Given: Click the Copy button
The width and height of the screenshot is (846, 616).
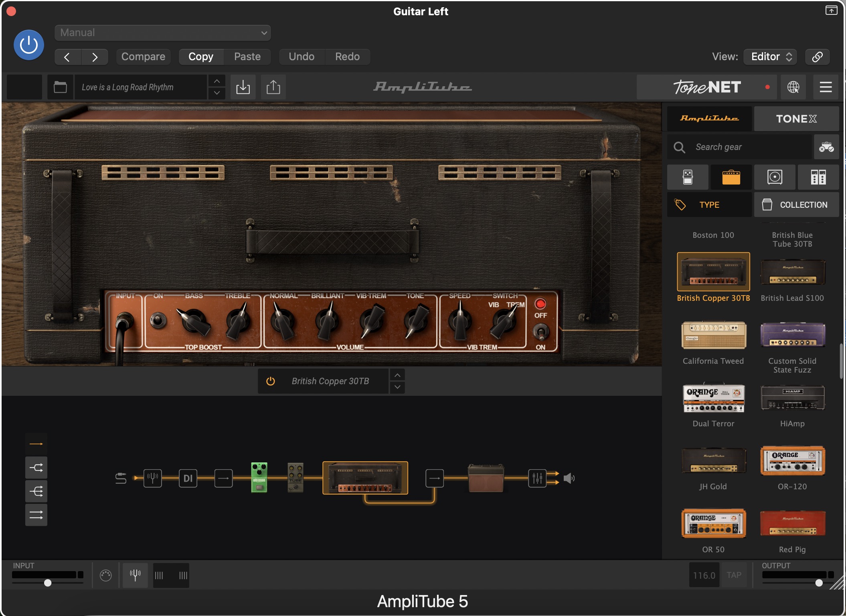Looking at the screenshot, I should point(201,57).
